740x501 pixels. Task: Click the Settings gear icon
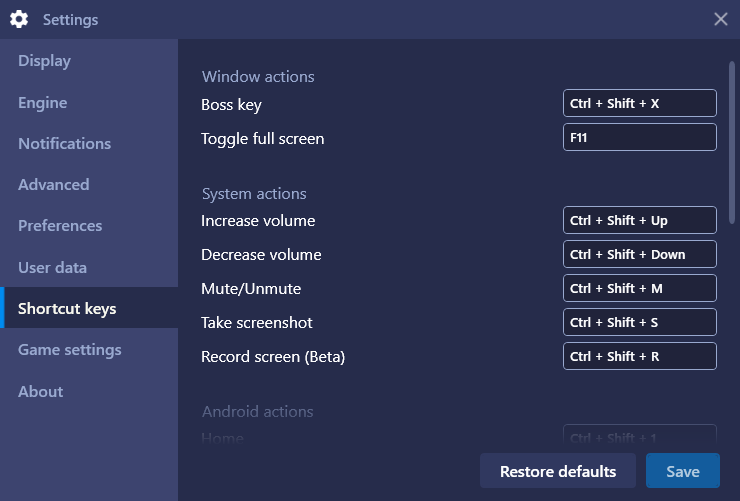pos(19,19)
